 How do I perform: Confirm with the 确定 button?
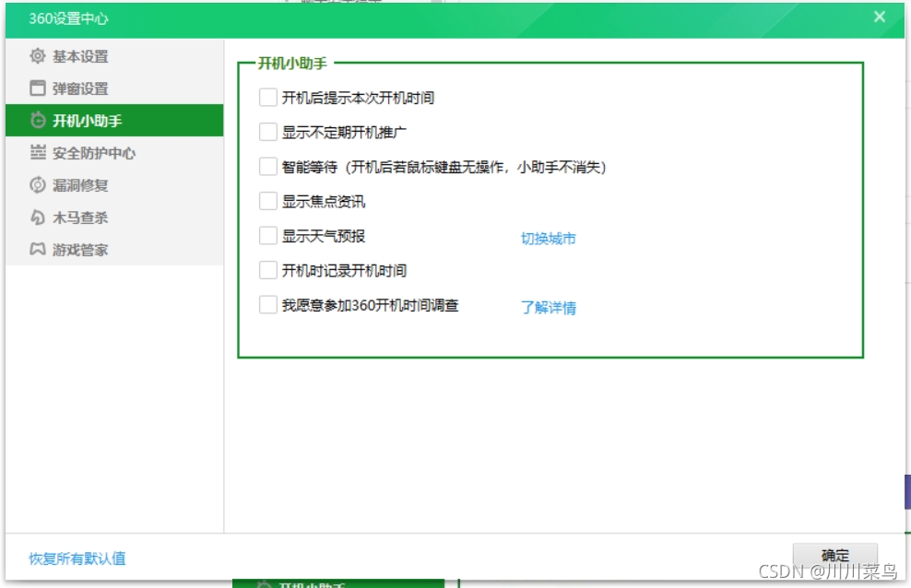click(834, 556)
